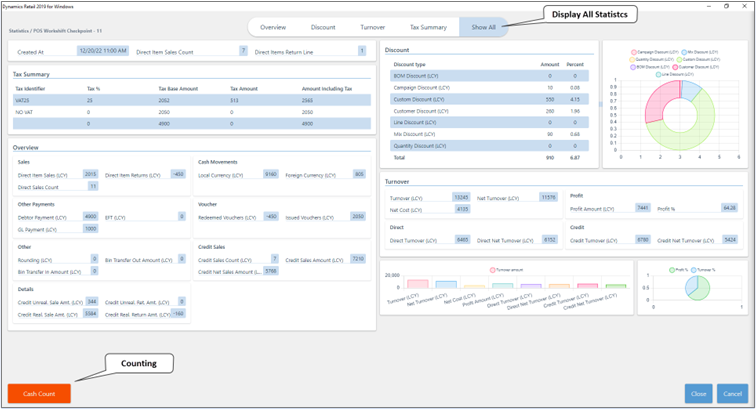Click the Turnover (LCY) bar in bar chart
This screenshot has height=409, width=756.
418,284
